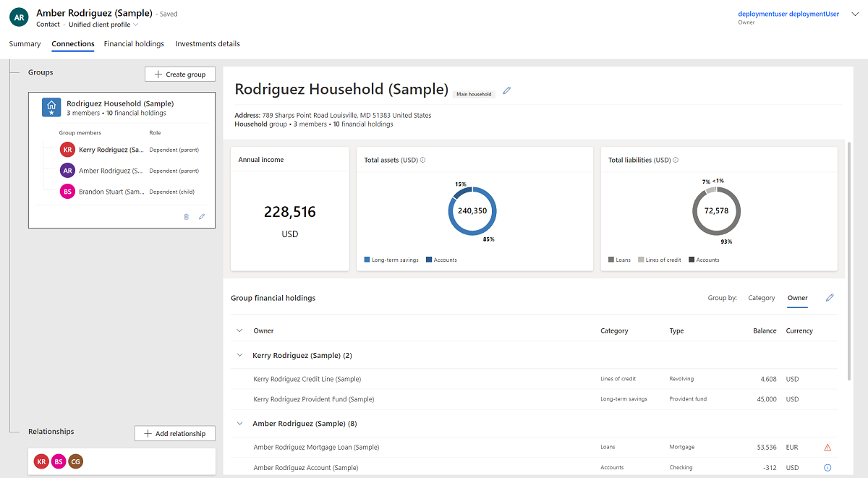This screenshot has width=868, height=478.
Task: Click the Accounts legend swatch under Total assets
Action: [x=429, y=260]
